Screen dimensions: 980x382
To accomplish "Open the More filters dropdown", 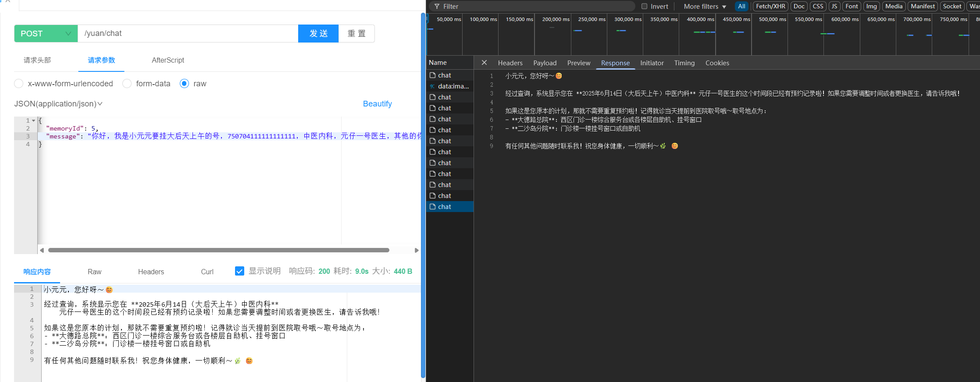I will point(705,7).
